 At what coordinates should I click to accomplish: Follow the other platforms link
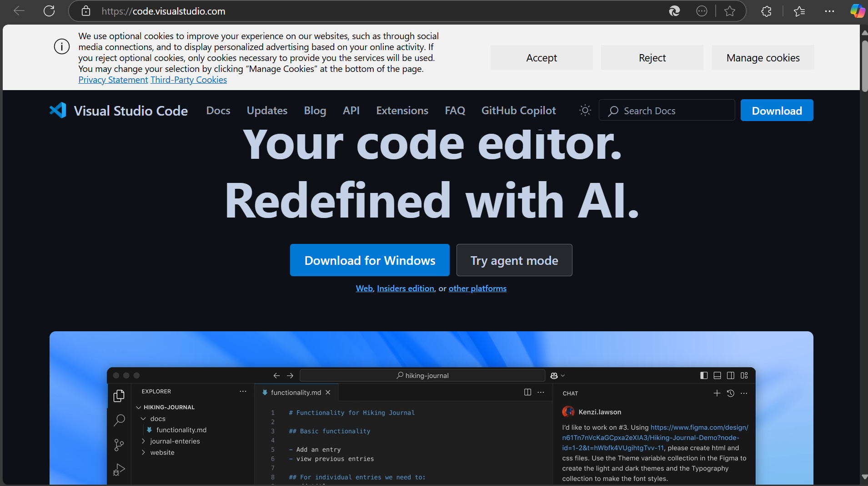tap(477, 289)
